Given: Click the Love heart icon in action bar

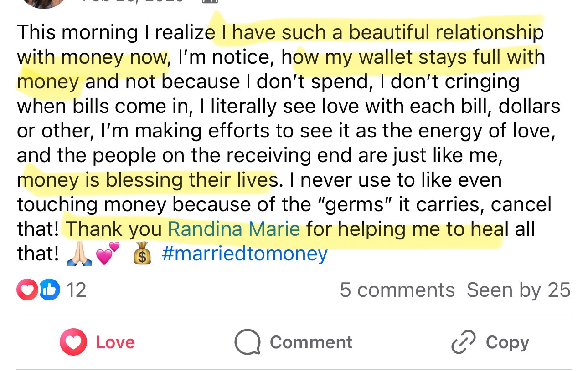Looking at the screenshot, I should (73, 342).
